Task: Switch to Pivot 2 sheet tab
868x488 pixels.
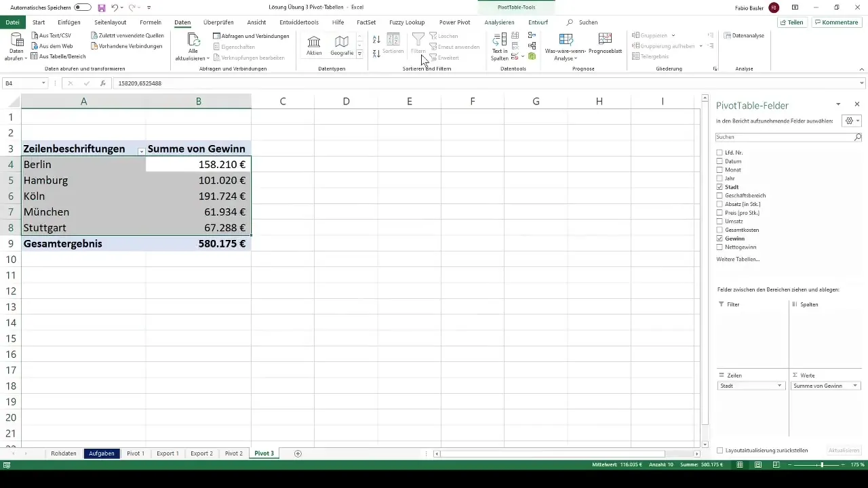Action: tap(234, 453)
